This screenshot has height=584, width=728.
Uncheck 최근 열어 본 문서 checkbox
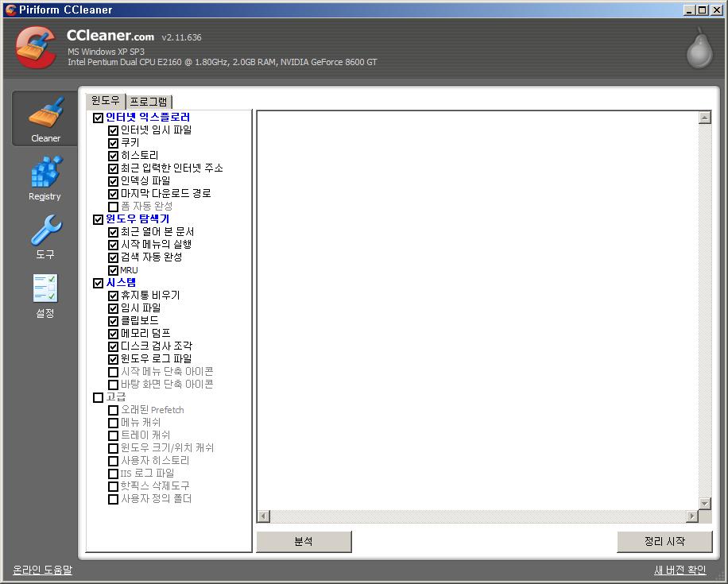point(113,232)
